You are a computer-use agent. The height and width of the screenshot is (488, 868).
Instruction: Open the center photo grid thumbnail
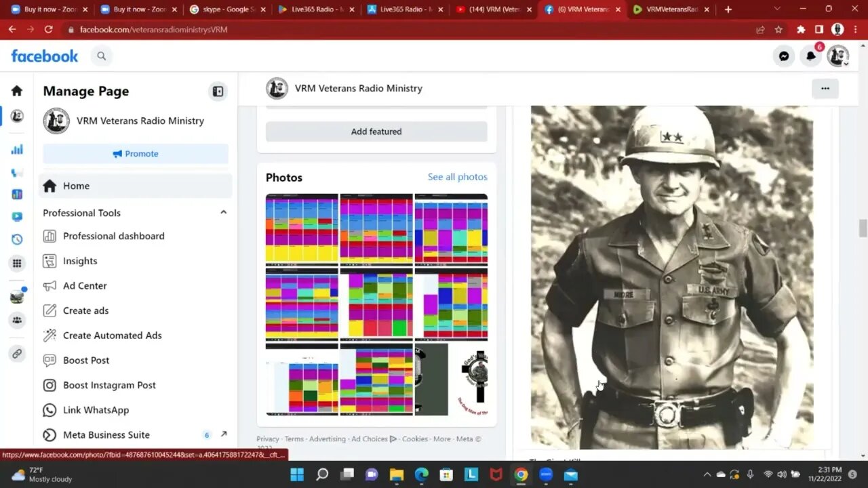(x=376, y=304)
